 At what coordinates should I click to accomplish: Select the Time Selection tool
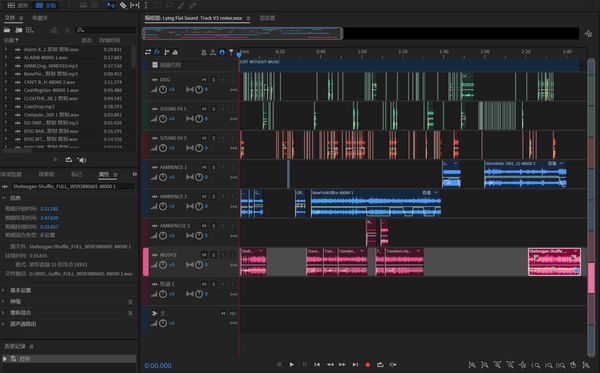pos(146,5)
